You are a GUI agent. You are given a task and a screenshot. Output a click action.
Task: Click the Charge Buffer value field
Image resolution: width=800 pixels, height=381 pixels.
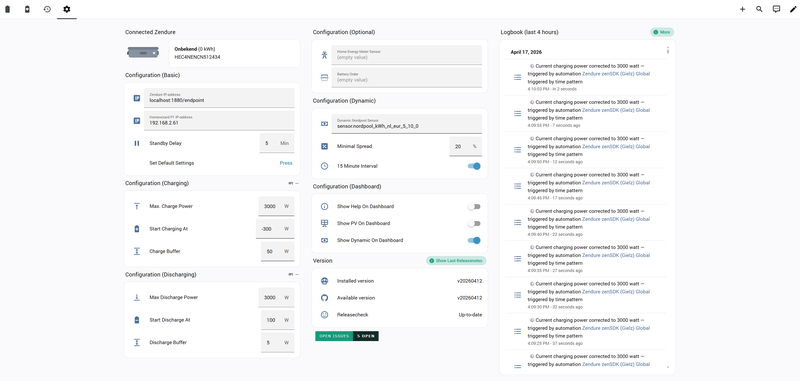coord(278,251)
